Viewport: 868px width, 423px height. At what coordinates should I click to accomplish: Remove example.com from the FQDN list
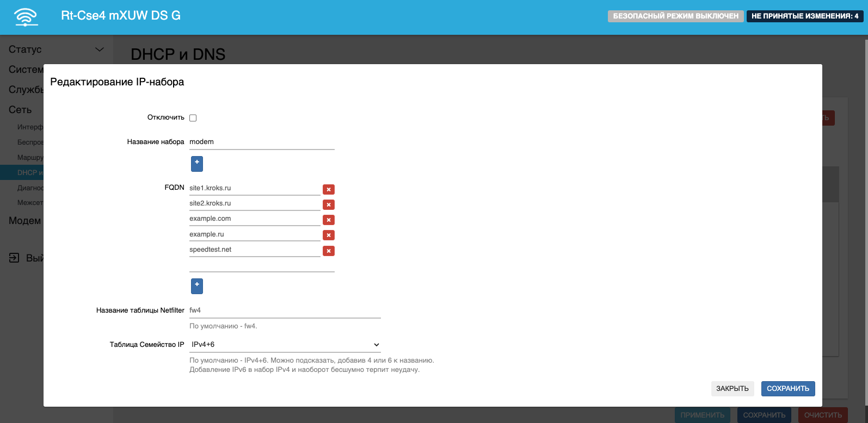[329, 220]
